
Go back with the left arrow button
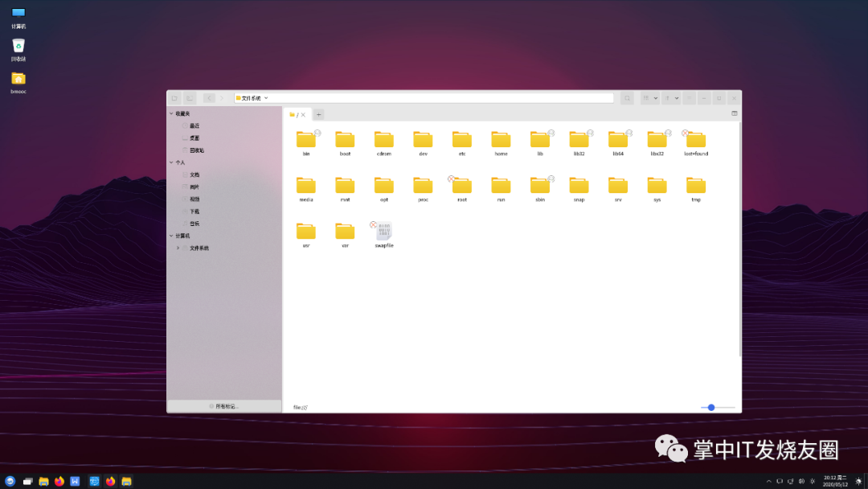point(209,98)
